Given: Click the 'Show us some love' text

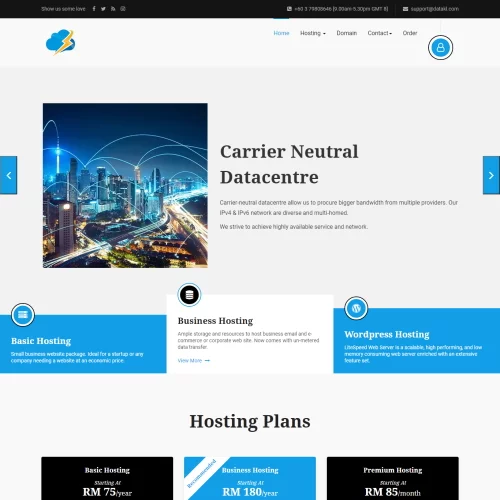Looking at the screenshot, I should [63, 9].
